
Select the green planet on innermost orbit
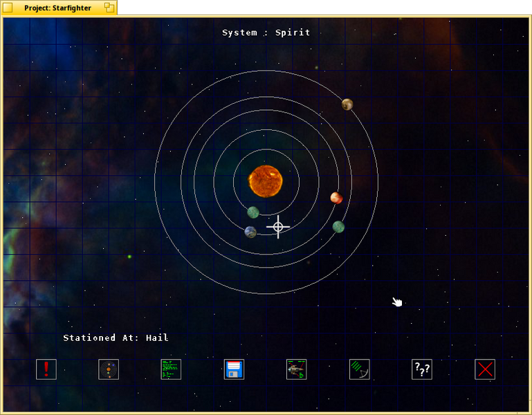pos(253,212)
